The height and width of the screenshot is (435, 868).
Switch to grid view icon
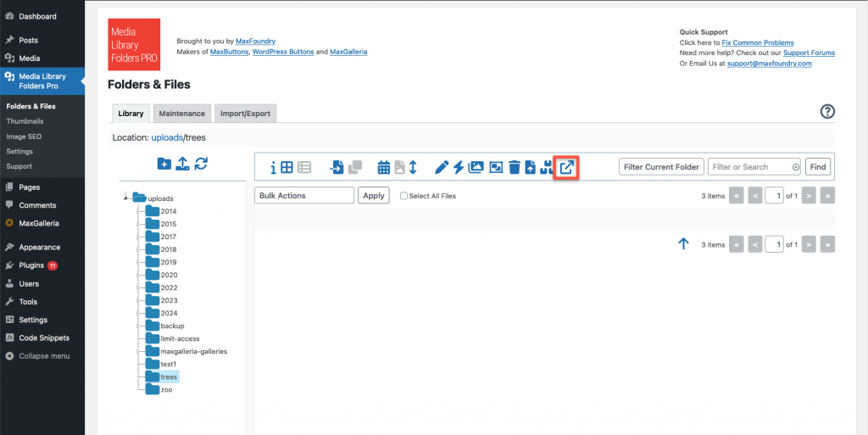pyautogui.click(x=287, y=167)
